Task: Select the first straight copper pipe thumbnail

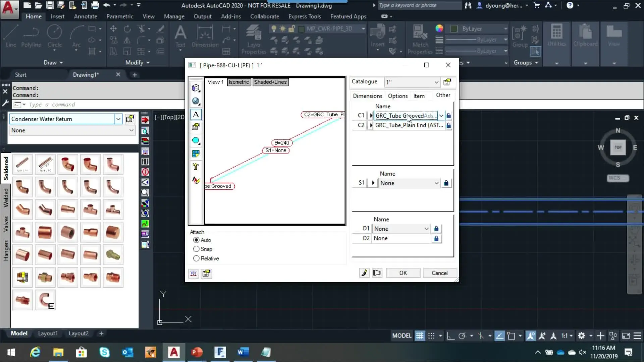Action: click(x=22, y=164)
